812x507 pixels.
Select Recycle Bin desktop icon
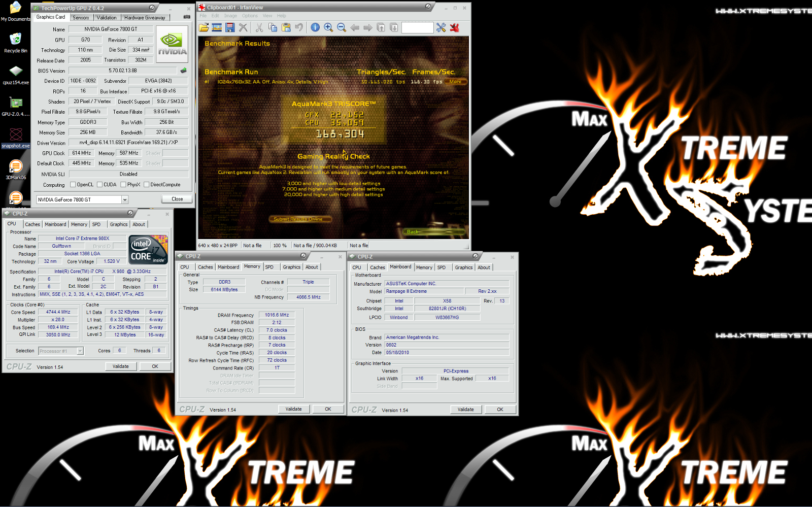tap(15, 43)
